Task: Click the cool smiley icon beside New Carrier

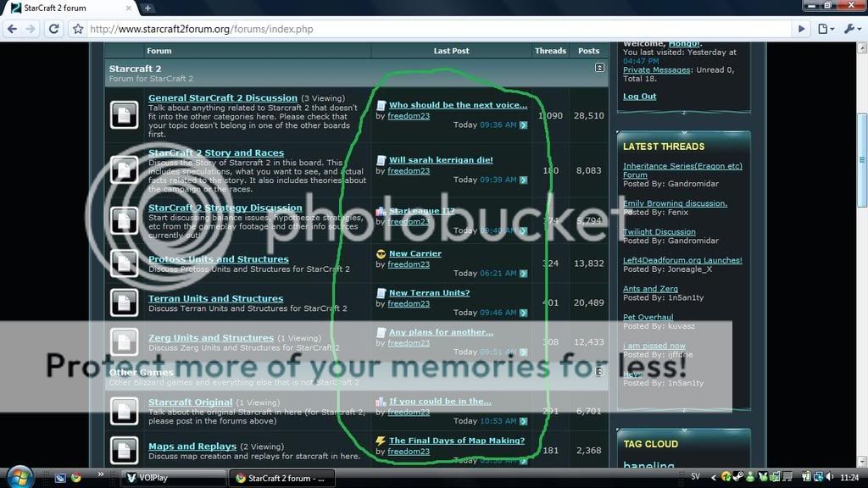Action: (381, 254)
